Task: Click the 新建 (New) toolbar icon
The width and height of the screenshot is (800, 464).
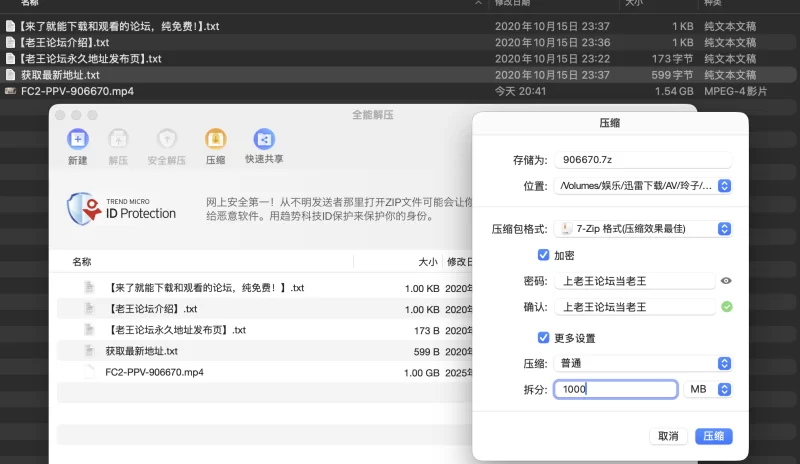Action: coord(77,140)
